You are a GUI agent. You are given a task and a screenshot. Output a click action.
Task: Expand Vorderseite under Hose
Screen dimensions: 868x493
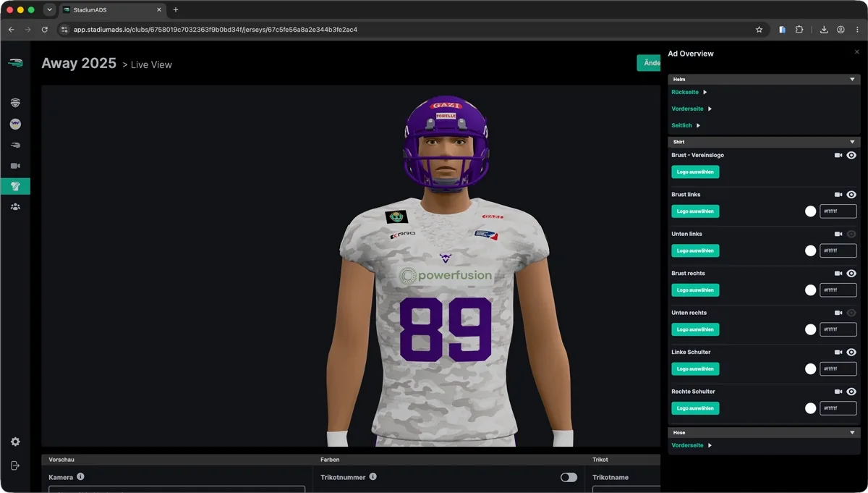692,445
